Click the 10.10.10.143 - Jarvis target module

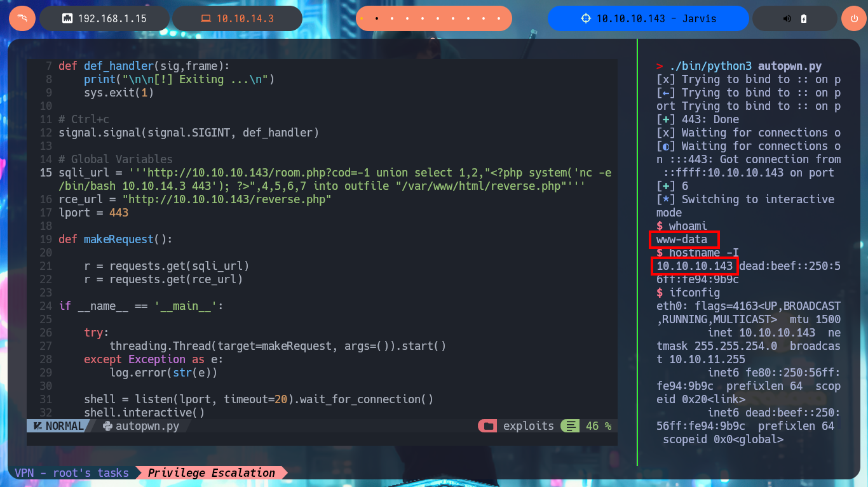[649, 19]
